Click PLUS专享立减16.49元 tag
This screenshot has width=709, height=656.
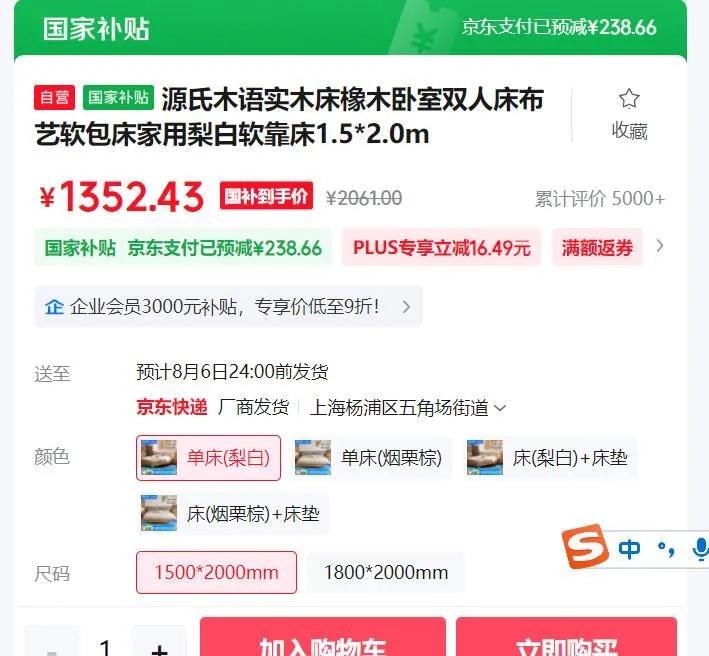(441, 247)
